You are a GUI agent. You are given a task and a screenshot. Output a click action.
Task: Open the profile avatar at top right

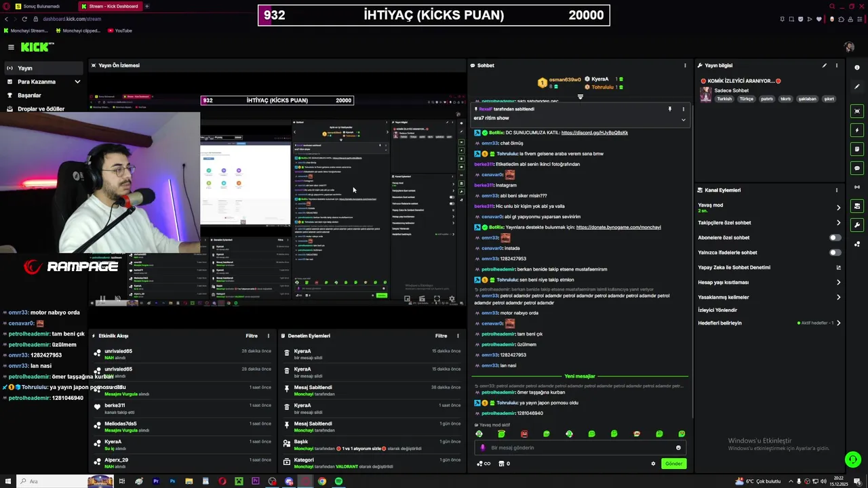849,47
